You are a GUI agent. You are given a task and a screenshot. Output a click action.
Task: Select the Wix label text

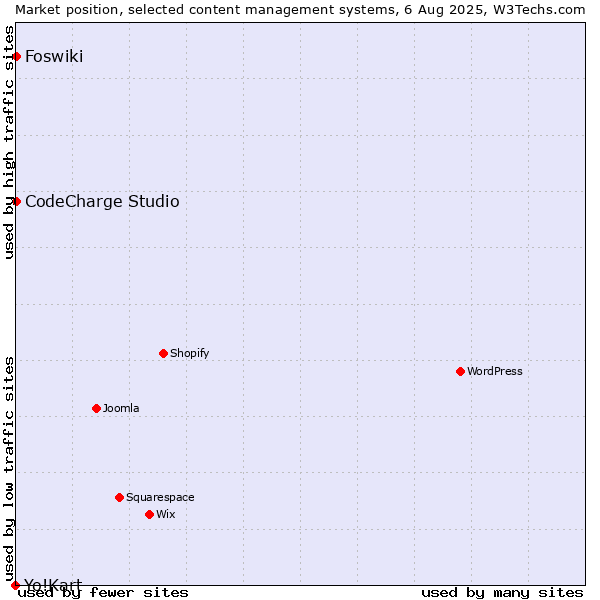[x=166, y=515]
